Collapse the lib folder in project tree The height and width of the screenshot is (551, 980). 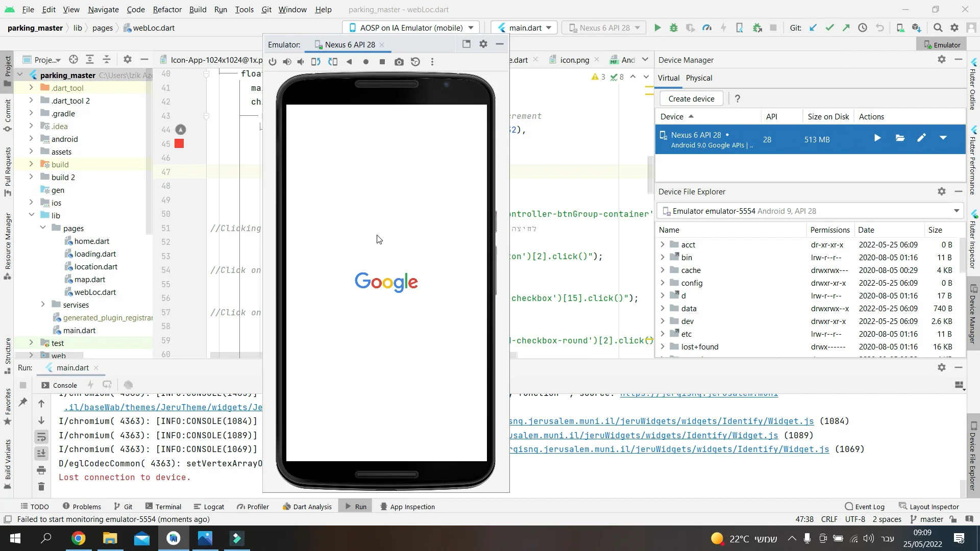[x=31, y=215]
